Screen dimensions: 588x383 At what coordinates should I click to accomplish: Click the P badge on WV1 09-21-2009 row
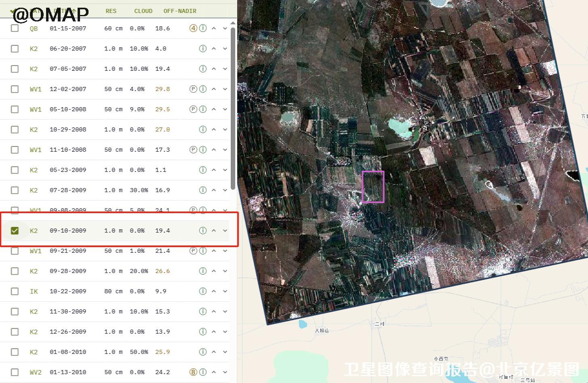[x=193, y=251]
